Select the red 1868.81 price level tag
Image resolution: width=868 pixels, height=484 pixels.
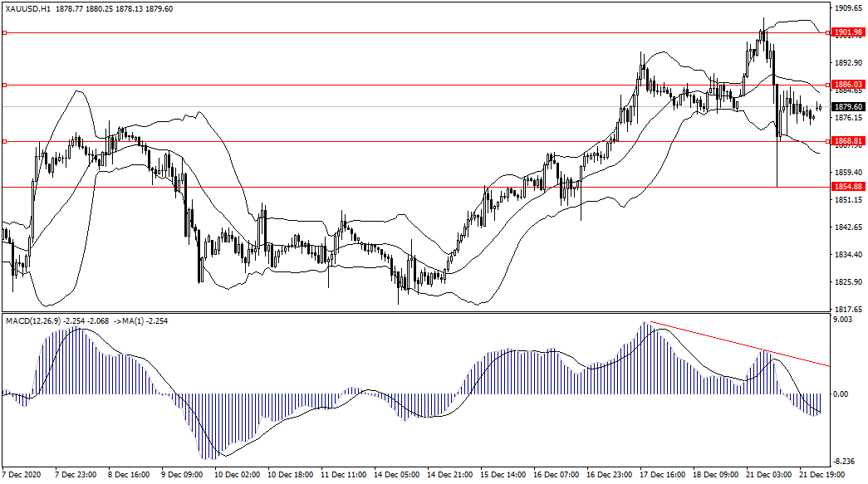click(x=847, y=141)
